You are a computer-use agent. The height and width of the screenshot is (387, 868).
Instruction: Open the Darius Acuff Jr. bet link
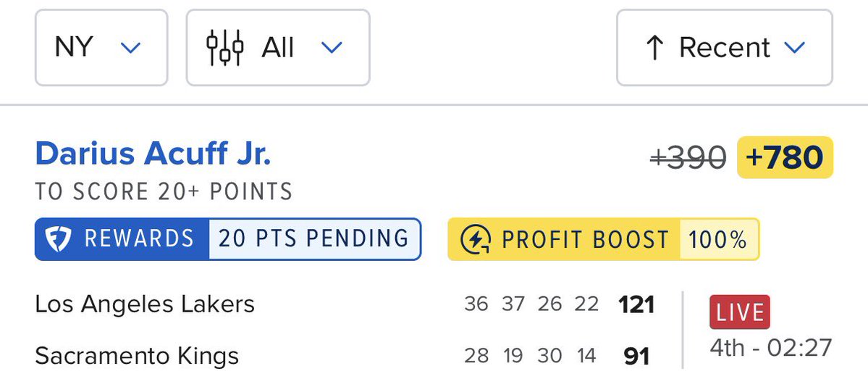click(x=153, y=154)
